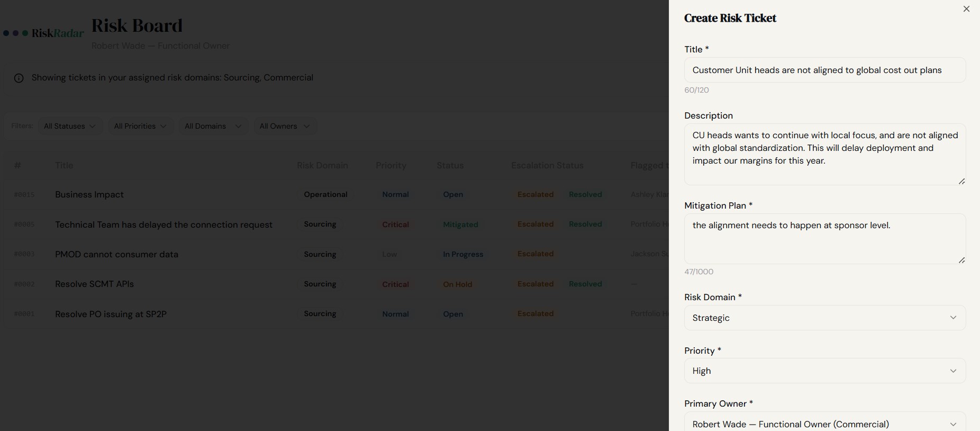Open the All Priorities filter

coord(141,126)
